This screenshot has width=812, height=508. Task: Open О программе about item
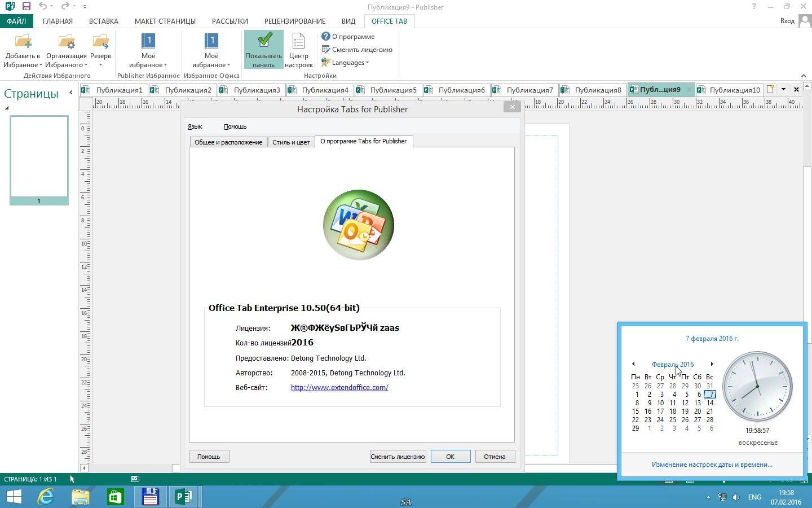coord(348,37)
